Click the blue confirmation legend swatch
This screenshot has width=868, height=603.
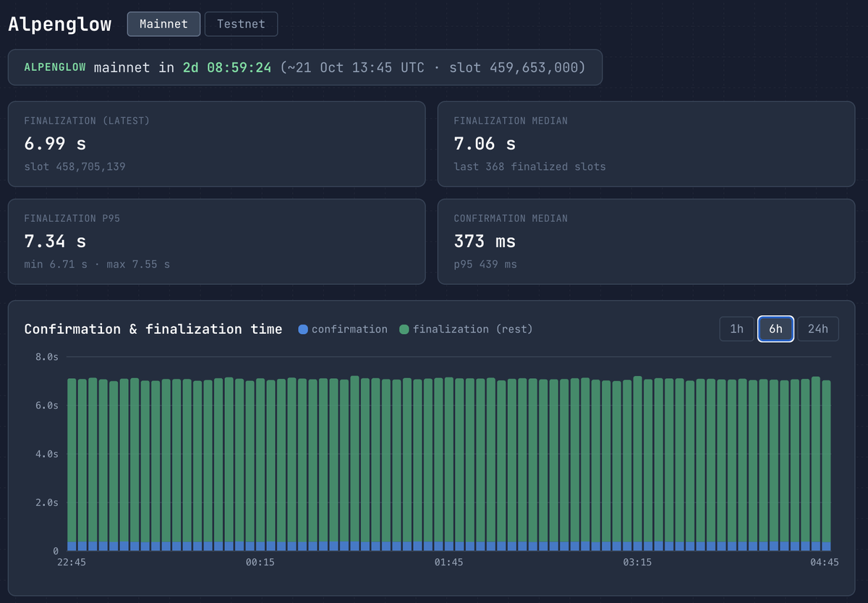[x=303, y=330]
